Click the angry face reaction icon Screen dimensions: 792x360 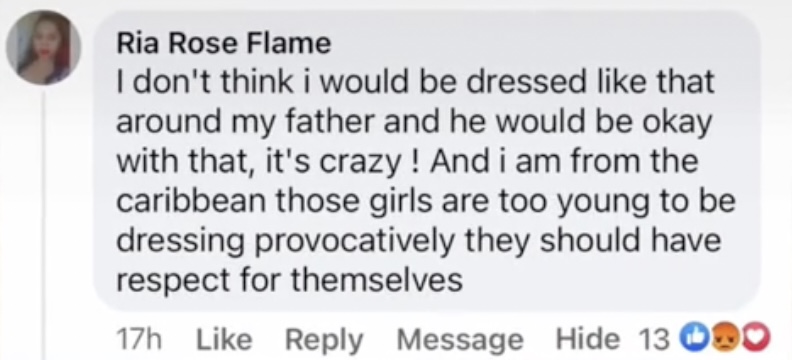[x=724, y=338]
